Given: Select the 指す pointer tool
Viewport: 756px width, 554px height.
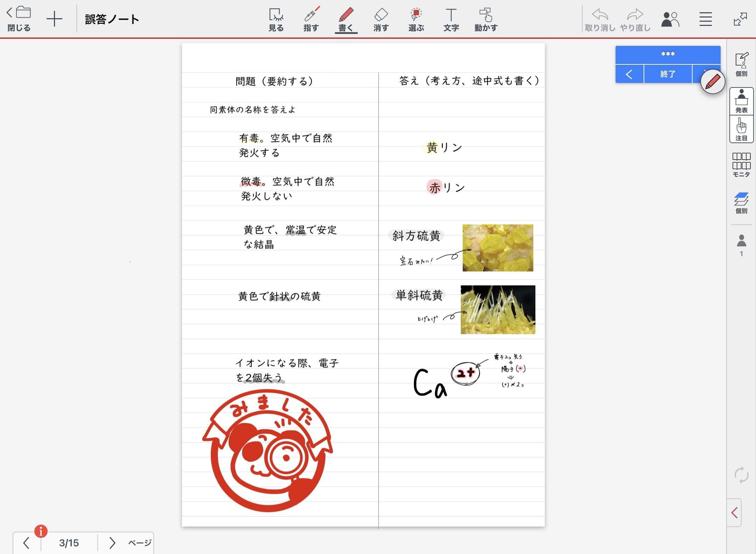Looking at the screenshot, I should click(x=311, y=19).
